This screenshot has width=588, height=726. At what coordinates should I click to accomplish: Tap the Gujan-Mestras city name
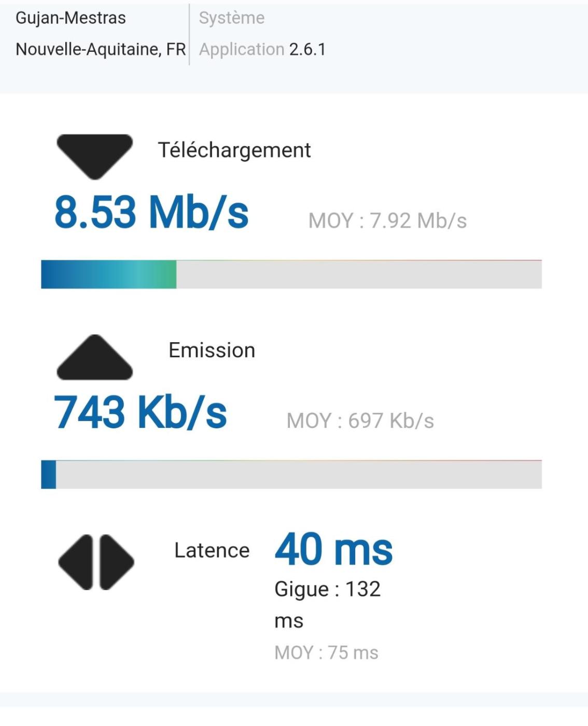tap(71, 18)
